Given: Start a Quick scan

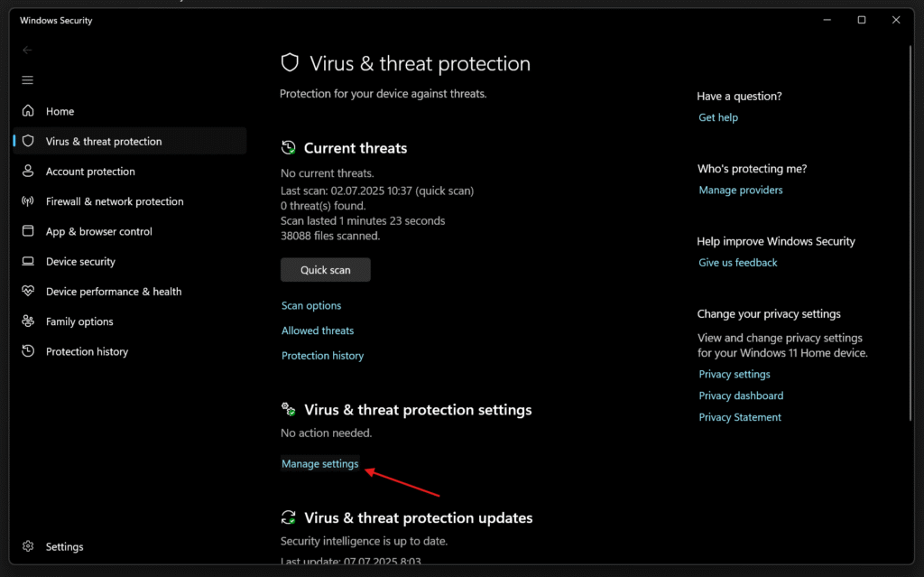Looking at the screenshot, I should tap(325, 270).
